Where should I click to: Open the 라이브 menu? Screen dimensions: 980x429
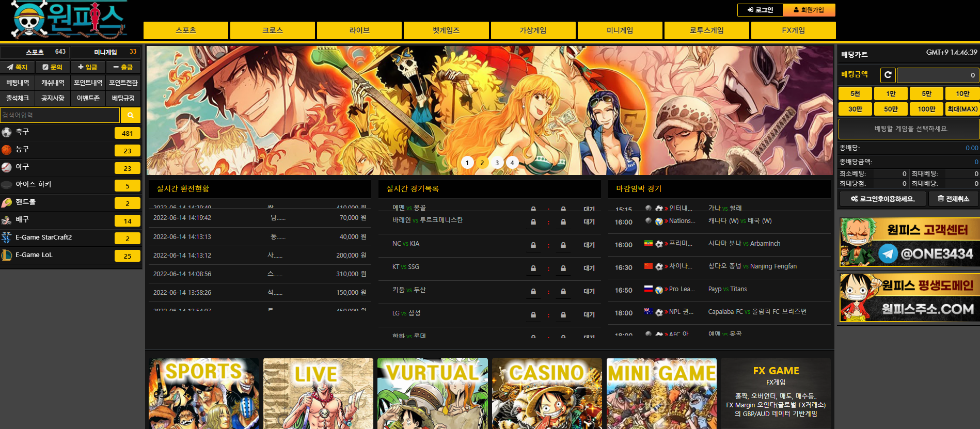359,30
